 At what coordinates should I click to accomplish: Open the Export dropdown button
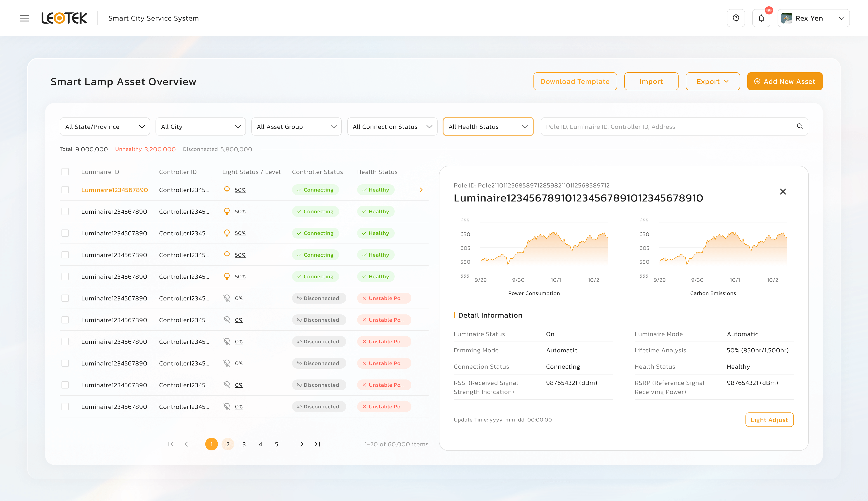712,82
